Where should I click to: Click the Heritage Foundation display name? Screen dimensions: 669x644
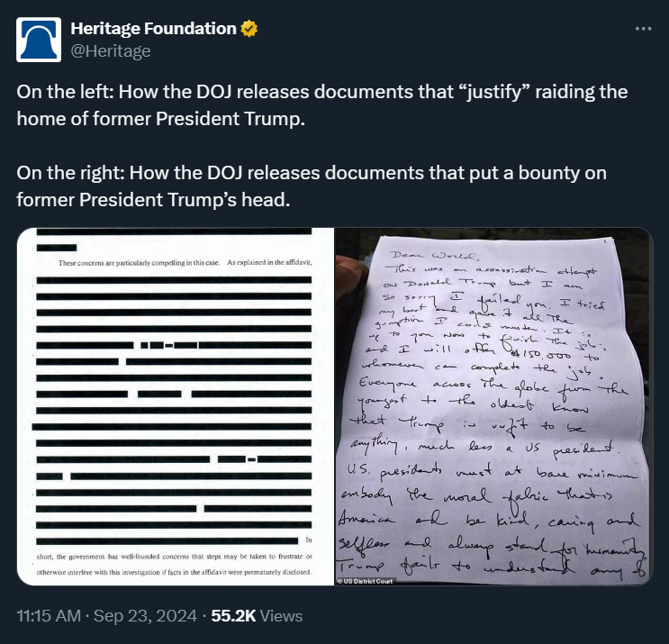coord(153,29)
